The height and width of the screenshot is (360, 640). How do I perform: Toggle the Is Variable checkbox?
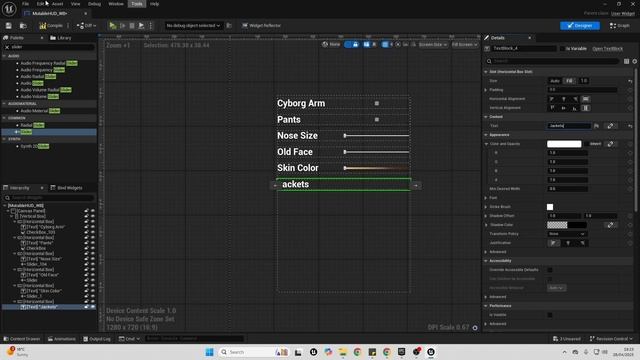(562, 49)
